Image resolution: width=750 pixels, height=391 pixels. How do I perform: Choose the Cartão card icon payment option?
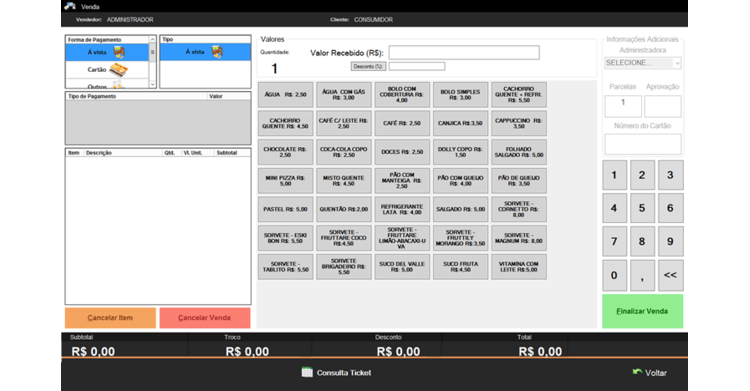click(x=118, y=70)
